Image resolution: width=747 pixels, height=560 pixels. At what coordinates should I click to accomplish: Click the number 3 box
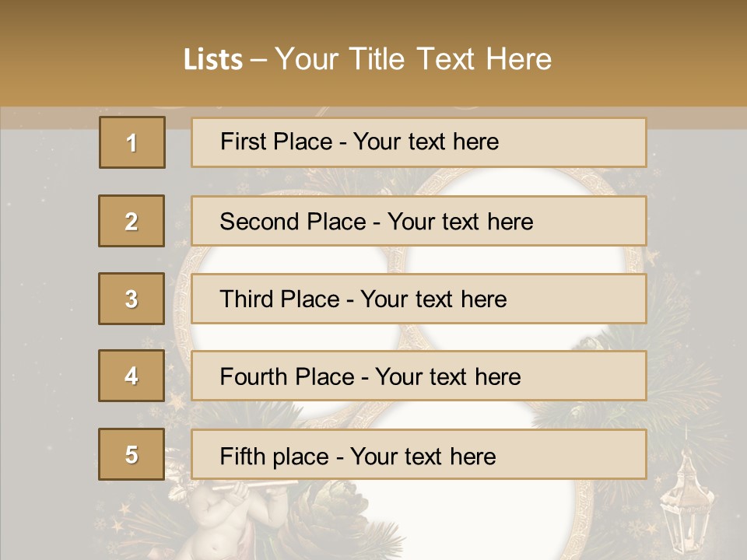coord(132,299)
